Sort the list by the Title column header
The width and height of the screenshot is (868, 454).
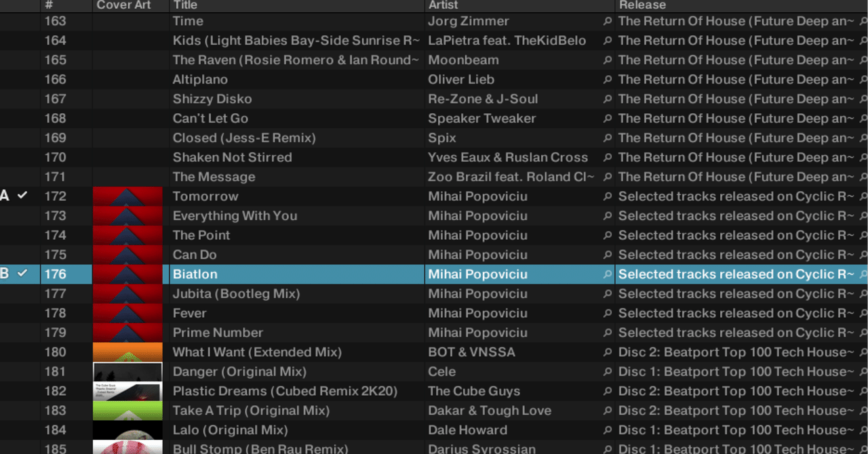[185, 5]
